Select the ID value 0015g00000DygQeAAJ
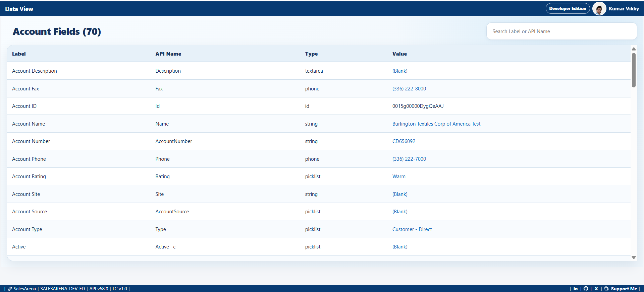 (418, 106)
